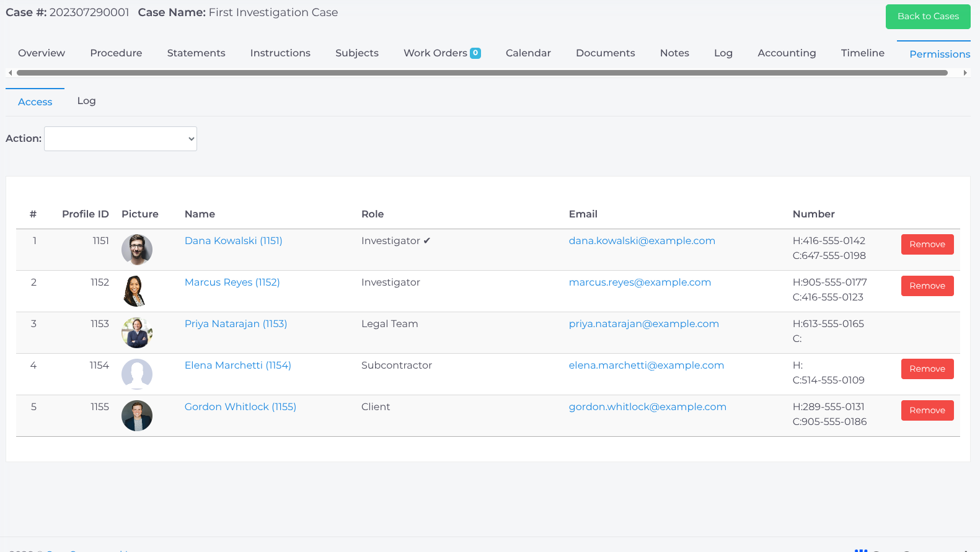Click the right arrow of the tab scrollbar
The image size is (980, 552).
pyautogui.click(x=965, y=73)
